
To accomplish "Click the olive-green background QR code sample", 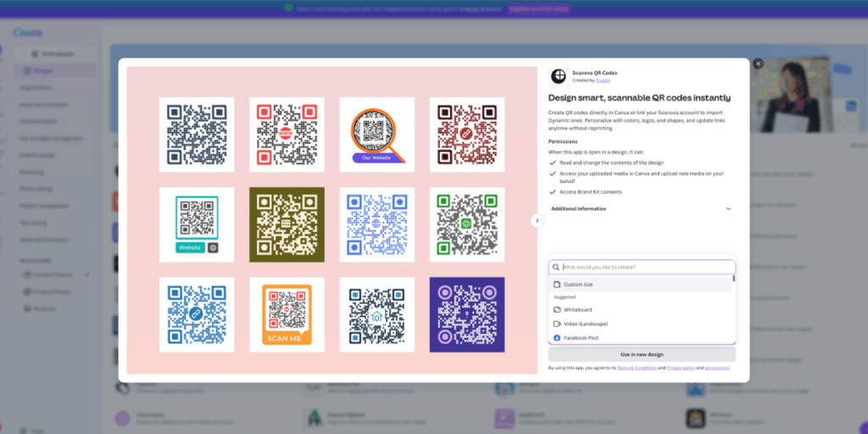I will tap(287, 225).
